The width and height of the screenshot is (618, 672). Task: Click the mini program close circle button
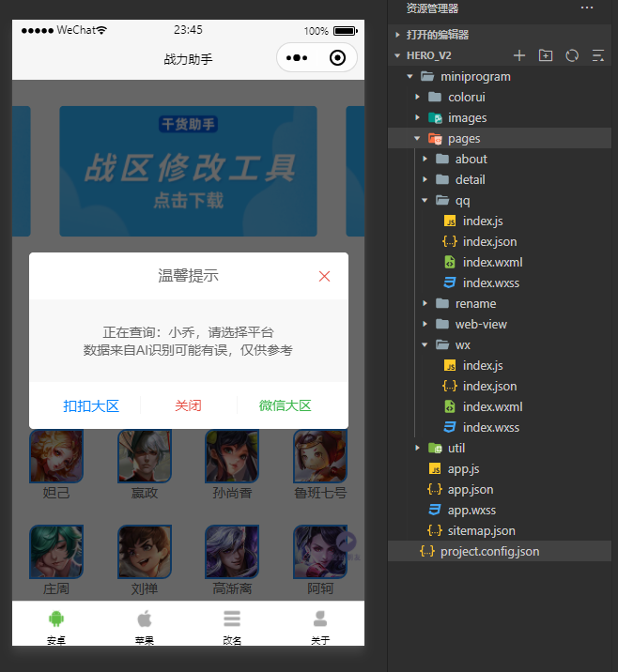(337, 58)
